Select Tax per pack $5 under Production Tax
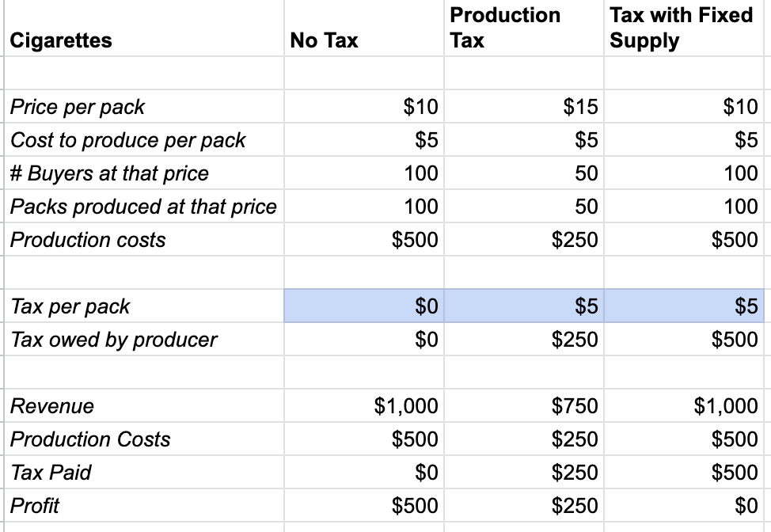This screenshot has height=532, width=771. pyautogui.click(x=524, y=306)
